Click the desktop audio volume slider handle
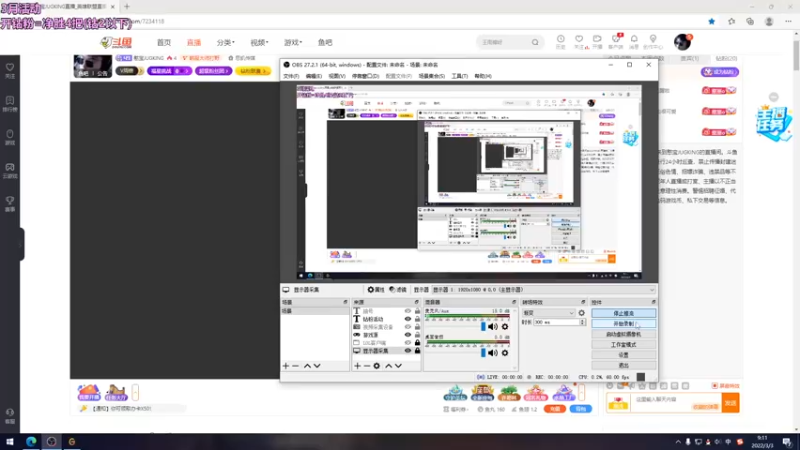Screen dimensions: 800x450 [x=483, y=353]
